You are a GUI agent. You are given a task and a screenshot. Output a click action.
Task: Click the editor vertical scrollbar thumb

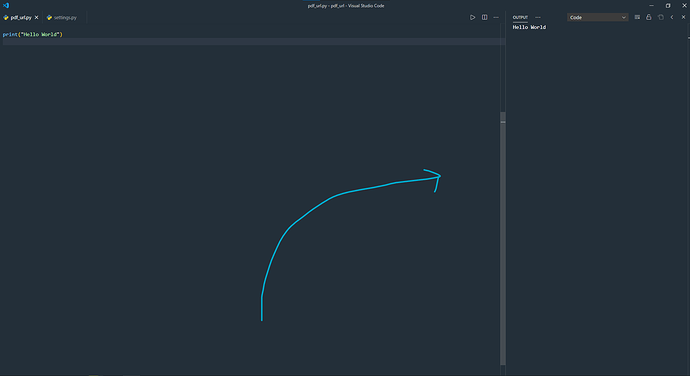503,238
